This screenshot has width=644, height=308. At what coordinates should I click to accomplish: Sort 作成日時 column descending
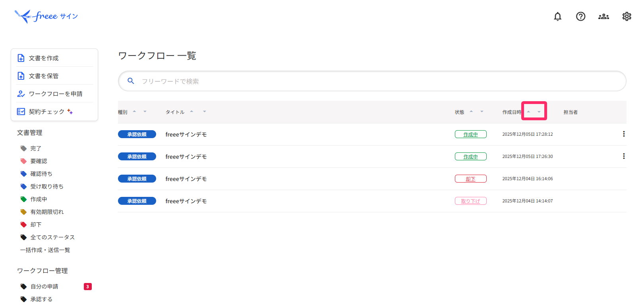539,112
